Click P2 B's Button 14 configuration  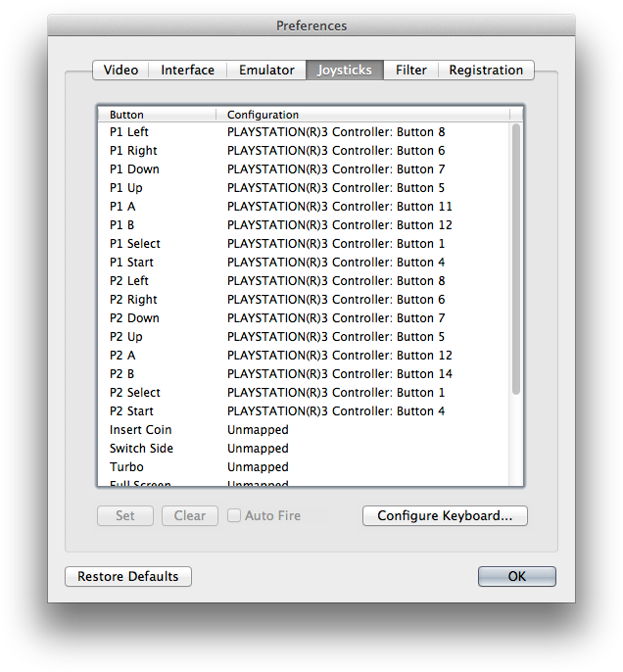pyautogui.click(x=340, y=374)
